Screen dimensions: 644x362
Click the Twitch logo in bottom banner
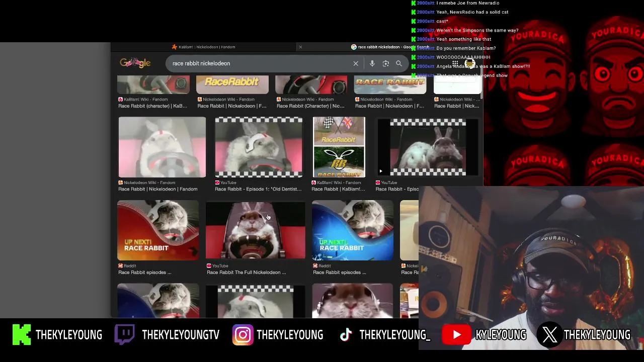[124, 335]
